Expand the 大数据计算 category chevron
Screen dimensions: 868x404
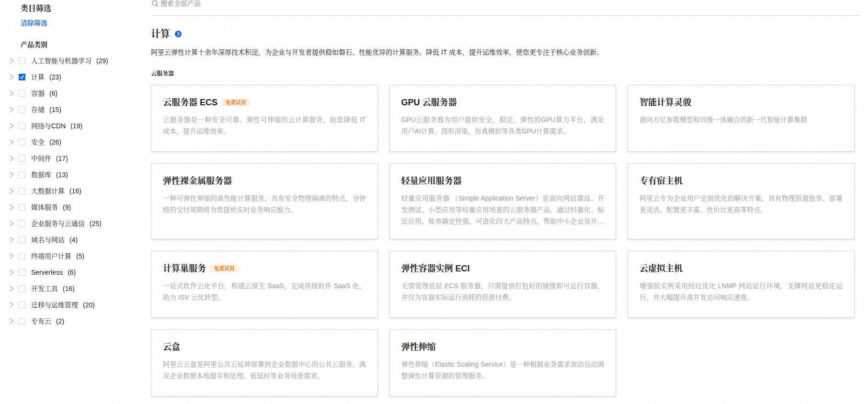pos(11,191)
